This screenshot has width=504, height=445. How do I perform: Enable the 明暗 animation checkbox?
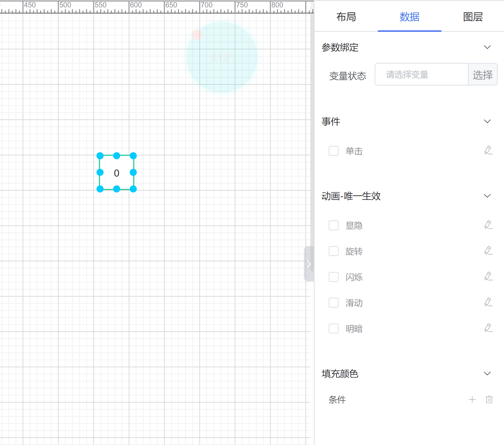[334, 328]
